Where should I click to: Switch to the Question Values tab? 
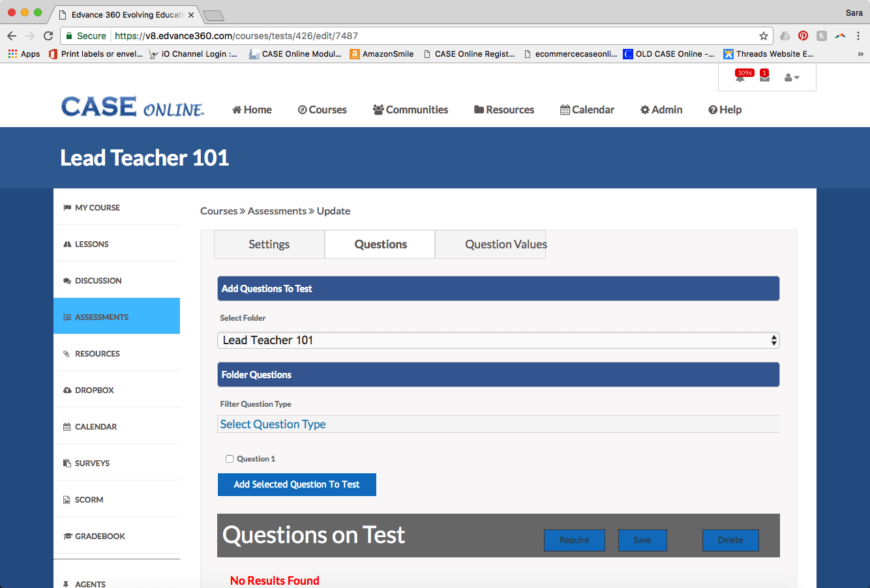click(505, 244)
